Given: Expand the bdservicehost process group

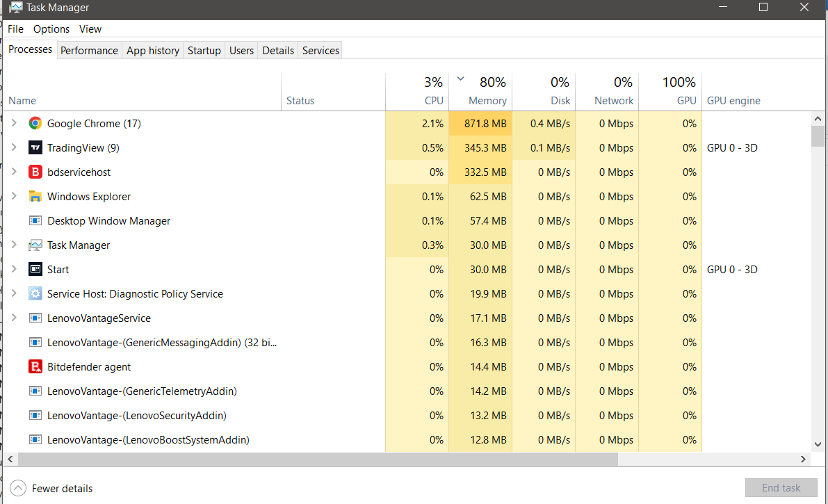Looking at the screenshot, I should coord(15,172).
